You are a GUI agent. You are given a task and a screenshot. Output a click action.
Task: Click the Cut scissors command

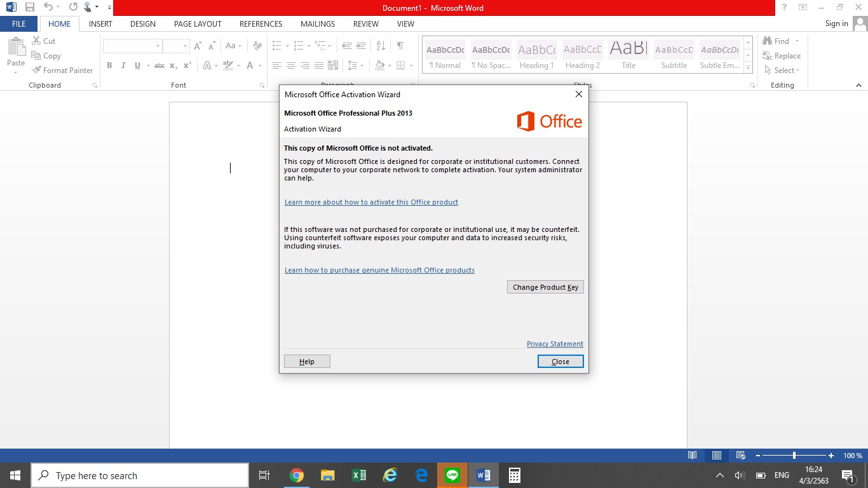click(x=44, y=41)
